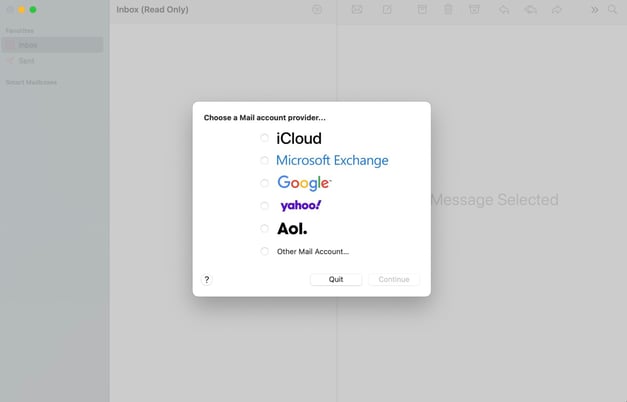Click the yellow minimize window button
The width and height of the screenshot is (627, 402).
22,10
